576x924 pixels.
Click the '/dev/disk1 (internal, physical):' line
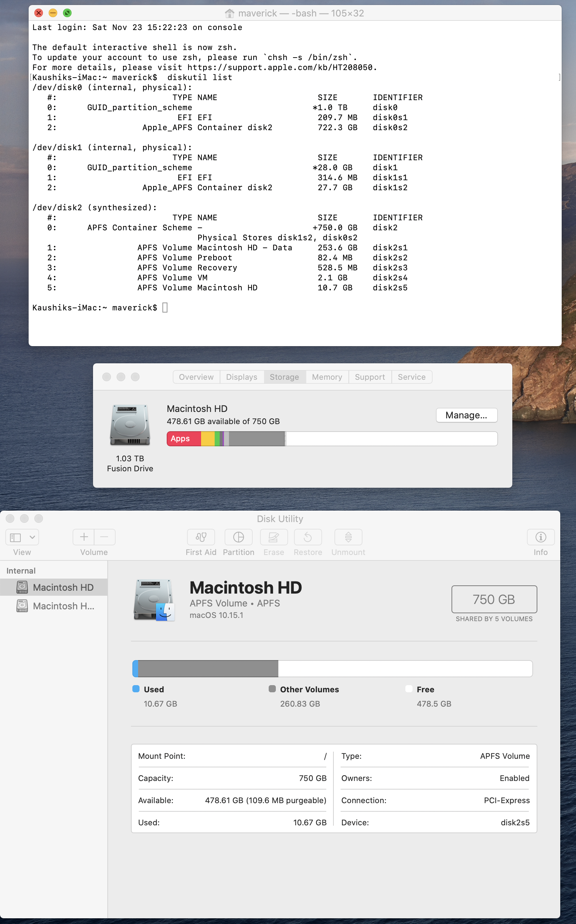tap(112, 147)
